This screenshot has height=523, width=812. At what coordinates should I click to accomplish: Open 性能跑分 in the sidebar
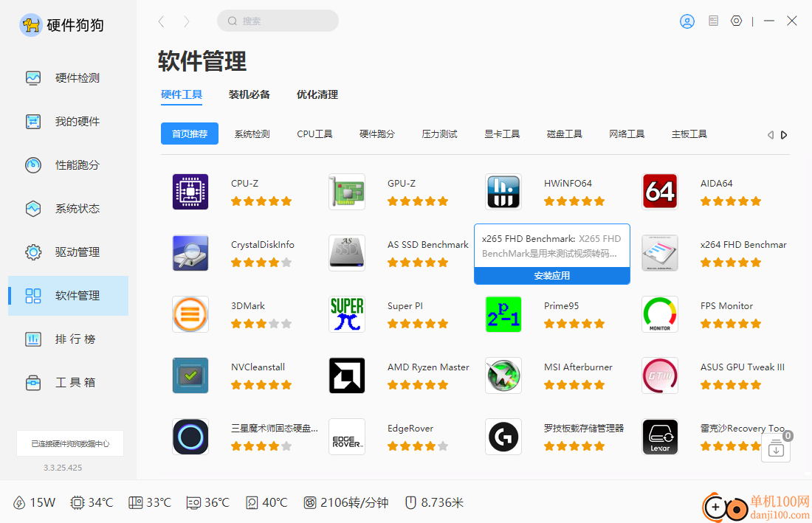[x=69, y=165]
